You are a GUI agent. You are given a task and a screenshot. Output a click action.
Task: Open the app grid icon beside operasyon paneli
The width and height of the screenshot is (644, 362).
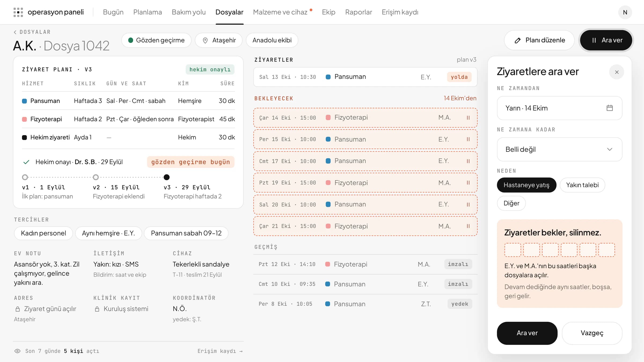[18, 12]
